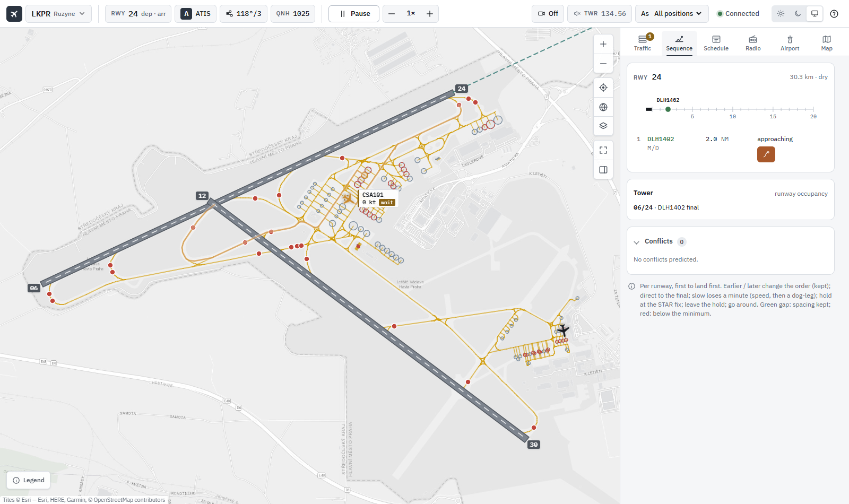Open the map Legend
849x504 pixels.
click(x=29, y=480)
